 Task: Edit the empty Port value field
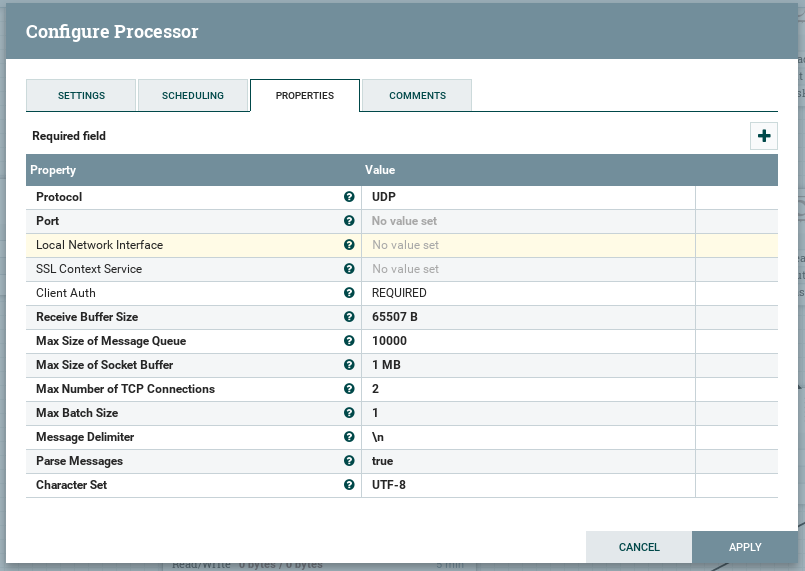point(528,221)
